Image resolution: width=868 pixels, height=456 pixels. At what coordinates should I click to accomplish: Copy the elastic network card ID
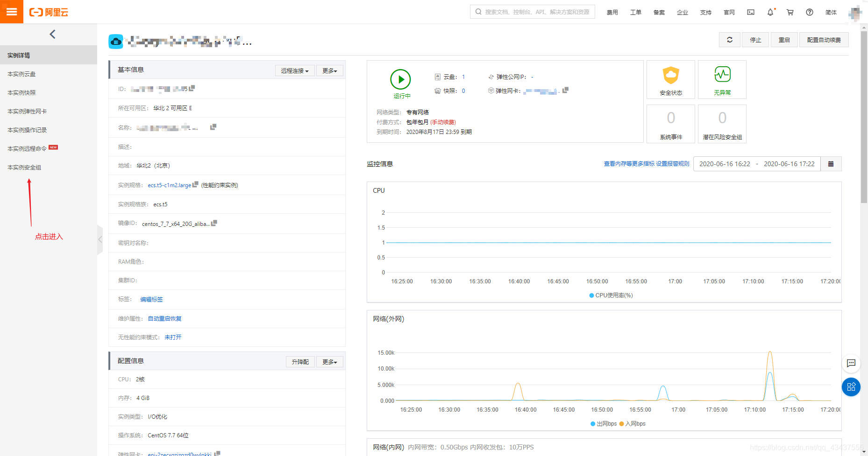pyautogui.click(x=565, y=90)
